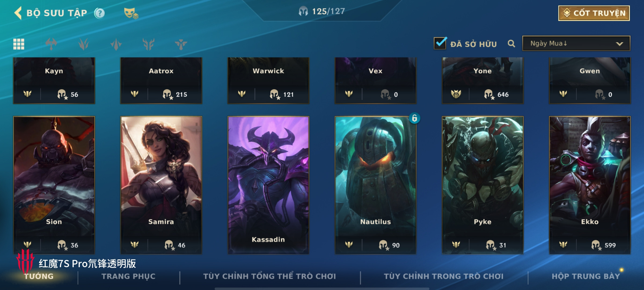Screen dimensions: 644x290
Task: Open the search magnifier icon
Action: (x=511, y=44)
